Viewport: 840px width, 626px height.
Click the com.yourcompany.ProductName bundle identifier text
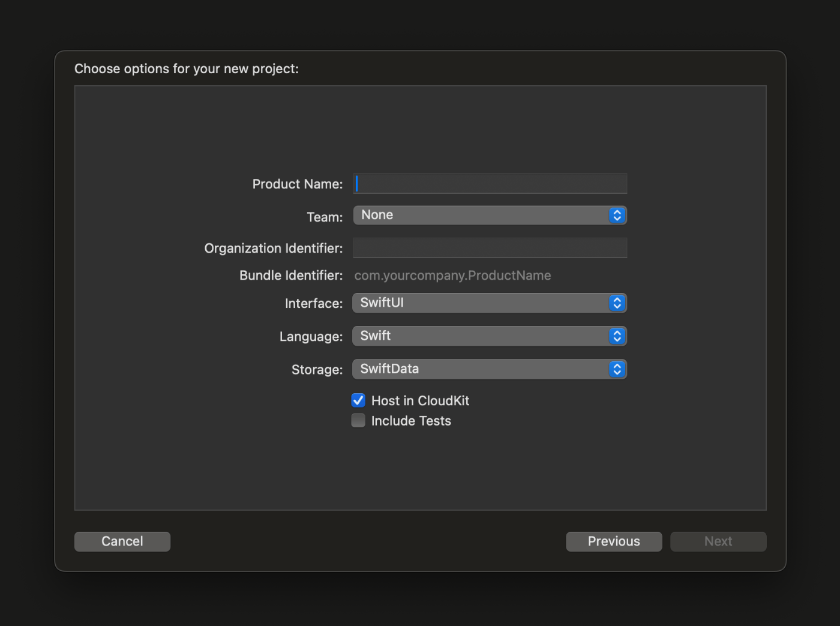click(452, 275)
